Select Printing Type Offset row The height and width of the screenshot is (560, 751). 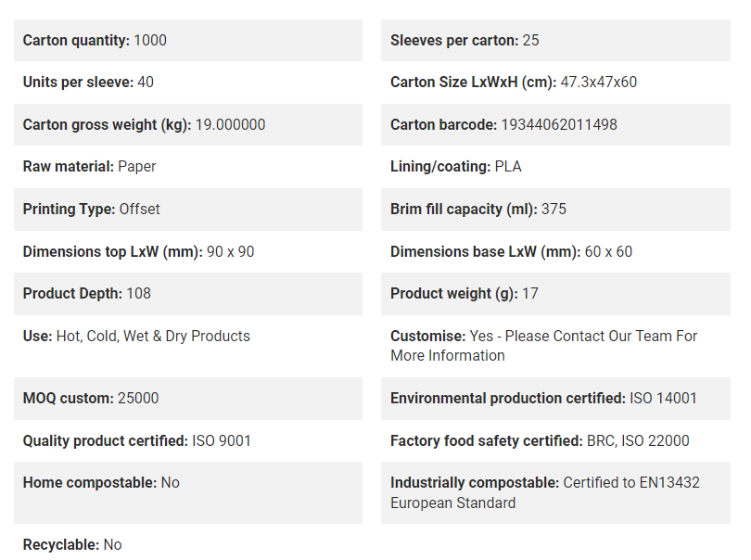(187, 210)
